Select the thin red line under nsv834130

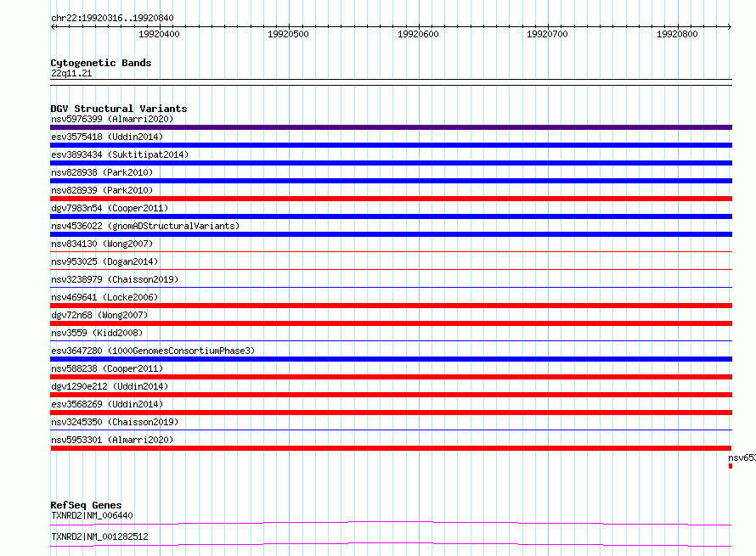click(x=391, y=251)
